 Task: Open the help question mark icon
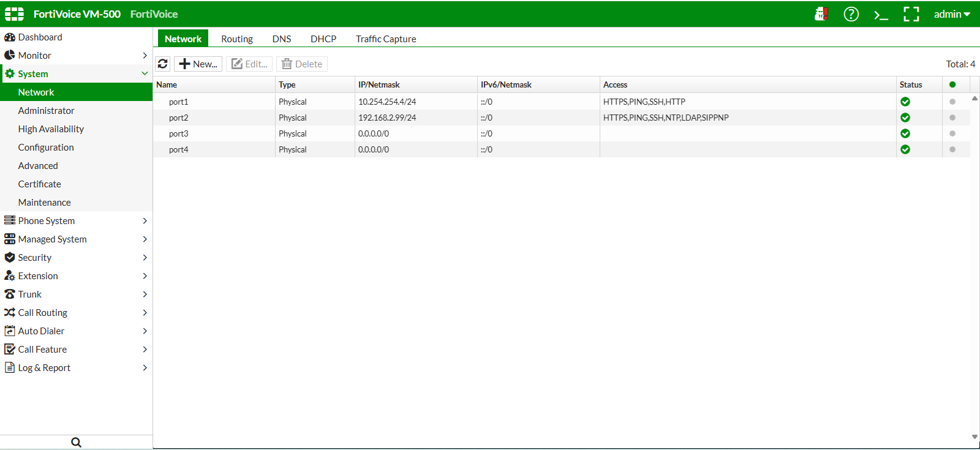coord(851,14)
